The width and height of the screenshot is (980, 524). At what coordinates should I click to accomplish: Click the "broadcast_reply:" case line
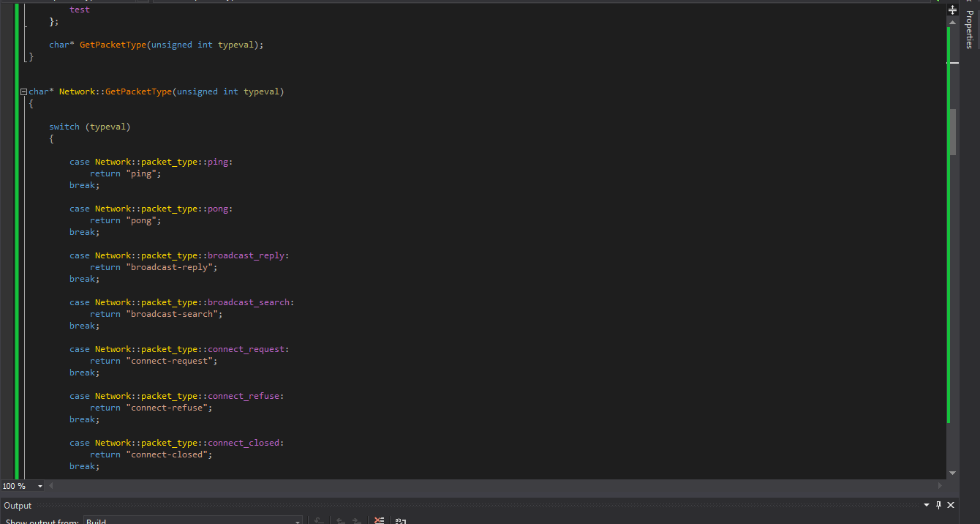[x=179, y=255]
